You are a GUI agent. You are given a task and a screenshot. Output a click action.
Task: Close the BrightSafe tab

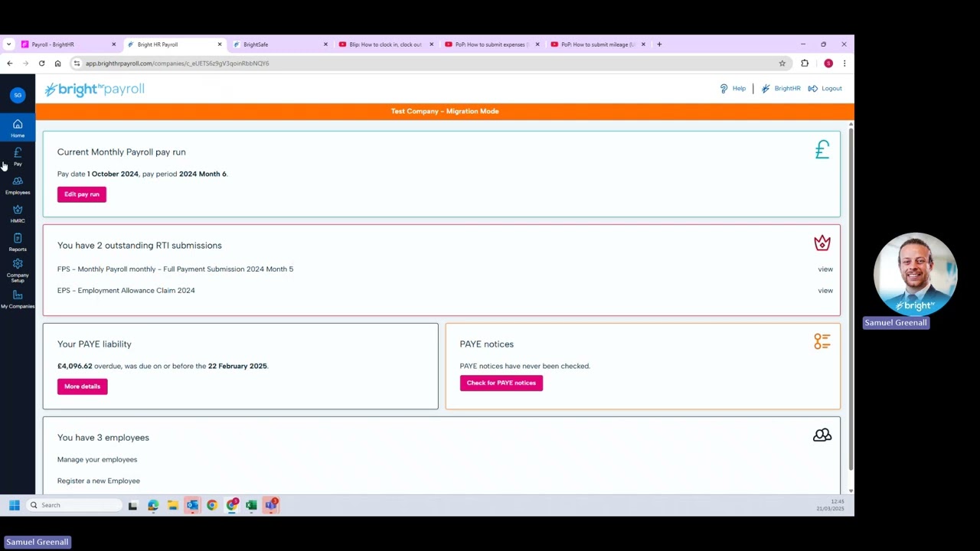click(x=325, y=44)
